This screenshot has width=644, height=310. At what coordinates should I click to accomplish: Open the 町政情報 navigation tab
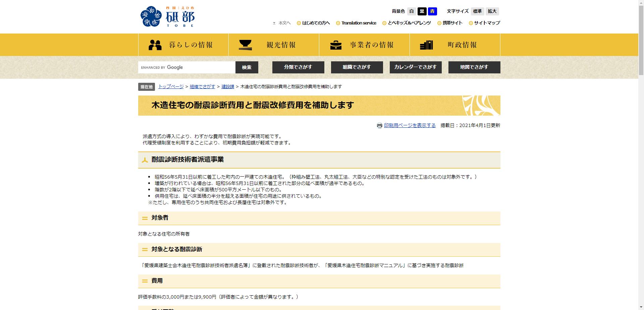click(462, 44)
